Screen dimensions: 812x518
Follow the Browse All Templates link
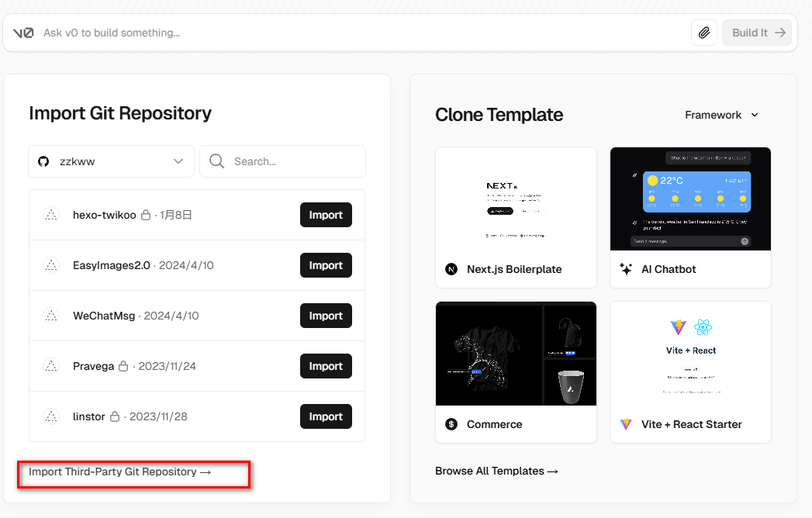click(496, 471)
